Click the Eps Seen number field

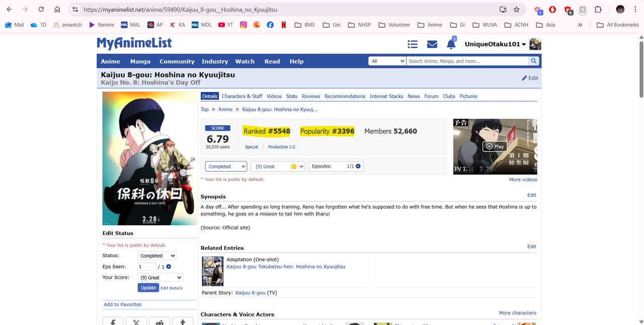pos(147,267)
